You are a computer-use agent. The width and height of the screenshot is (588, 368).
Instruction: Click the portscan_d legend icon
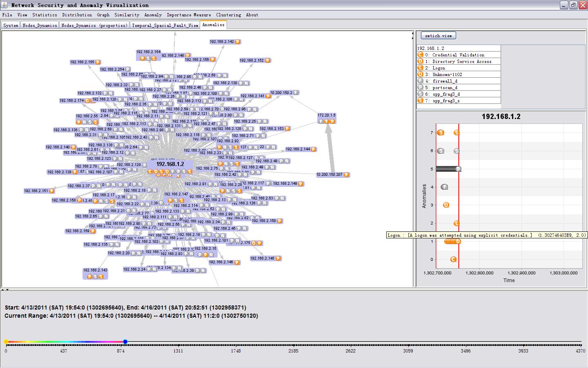point(420,88)
